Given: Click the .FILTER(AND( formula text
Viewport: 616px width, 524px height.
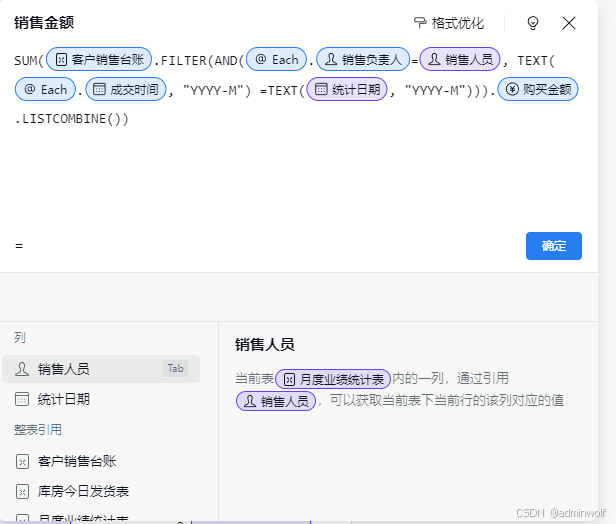Looking at the screenshot, I should pos(199,60).
